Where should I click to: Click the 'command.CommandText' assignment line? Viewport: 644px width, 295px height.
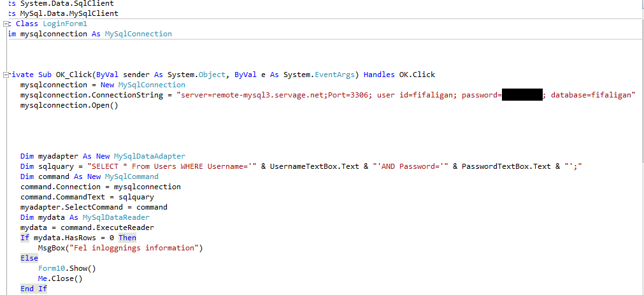87,198
